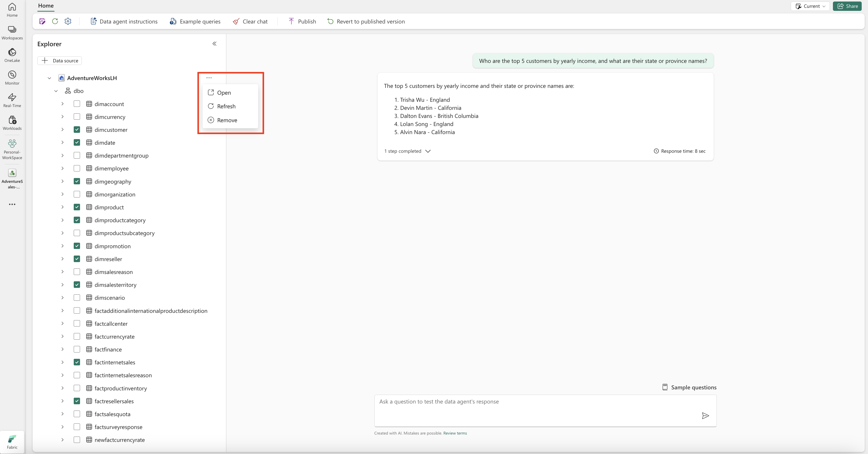Clear chat from the toolbar

250,21
